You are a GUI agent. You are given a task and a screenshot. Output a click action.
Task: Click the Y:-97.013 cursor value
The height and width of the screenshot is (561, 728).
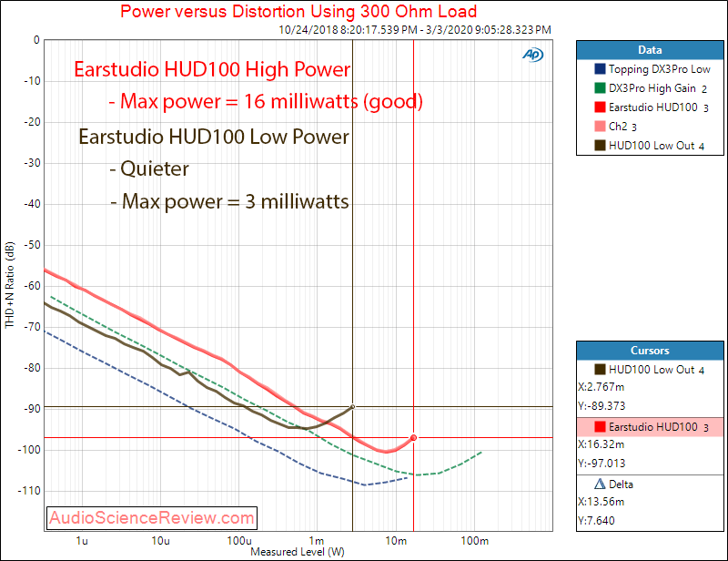pos(602,463)
